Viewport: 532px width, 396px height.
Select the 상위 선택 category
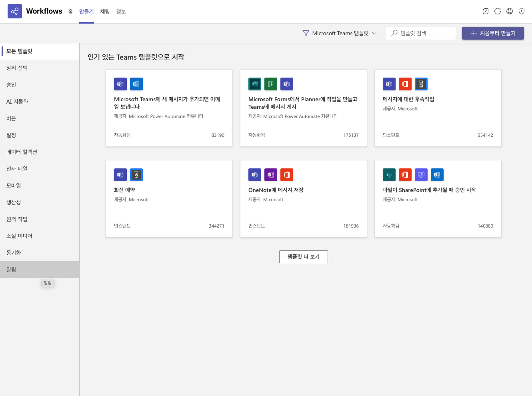40,68
